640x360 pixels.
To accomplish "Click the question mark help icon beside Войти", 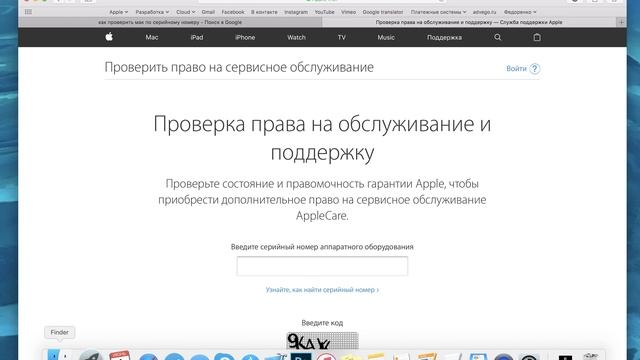I will [x=535, y=69].
